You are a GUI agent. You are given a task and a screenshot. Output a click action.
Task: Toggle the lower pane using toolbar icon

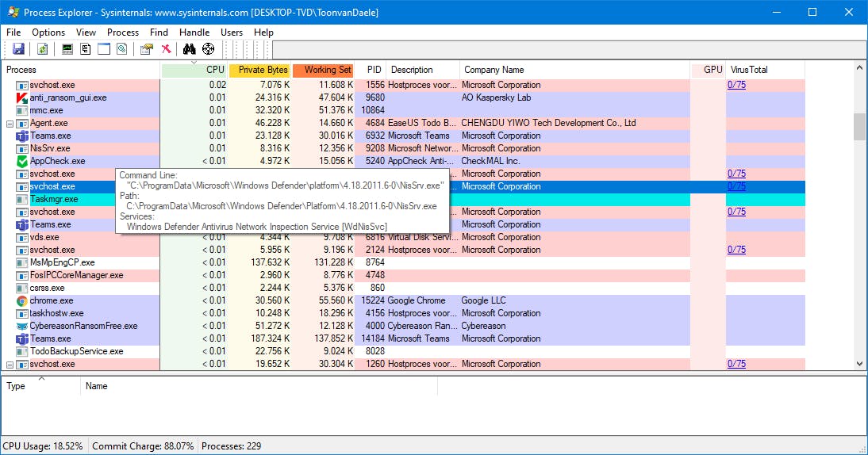pyautogui.click(x=104, y=49)
